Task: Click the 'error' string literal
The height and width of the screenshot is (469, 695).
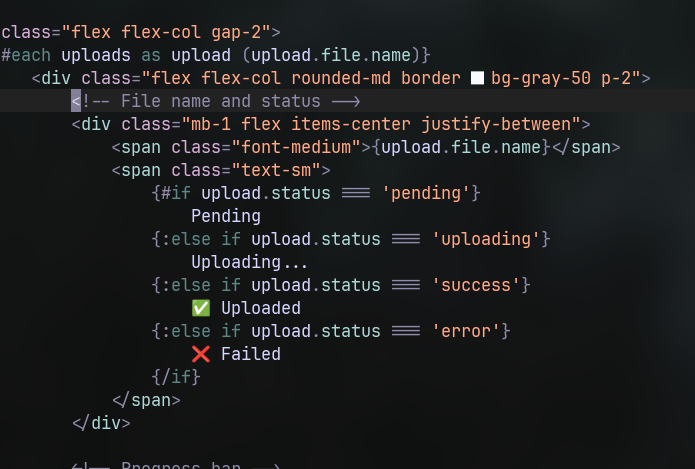Action: click(x=466, y=331)
